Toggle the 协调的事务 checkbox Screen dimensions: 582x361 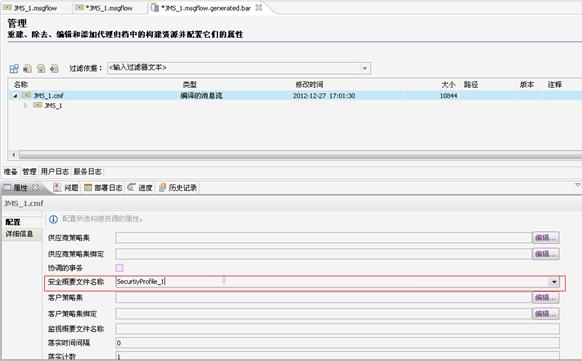(120, 268)
